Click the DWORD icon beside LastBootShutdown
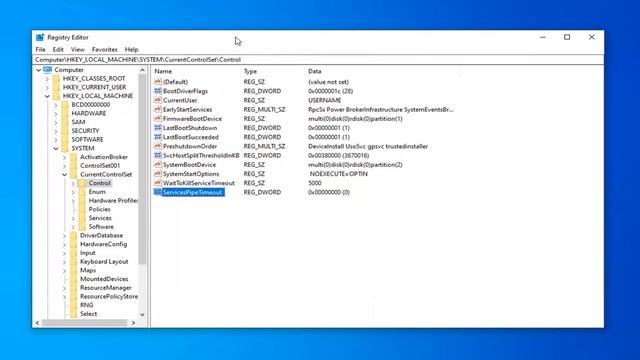 coord(158,128)
